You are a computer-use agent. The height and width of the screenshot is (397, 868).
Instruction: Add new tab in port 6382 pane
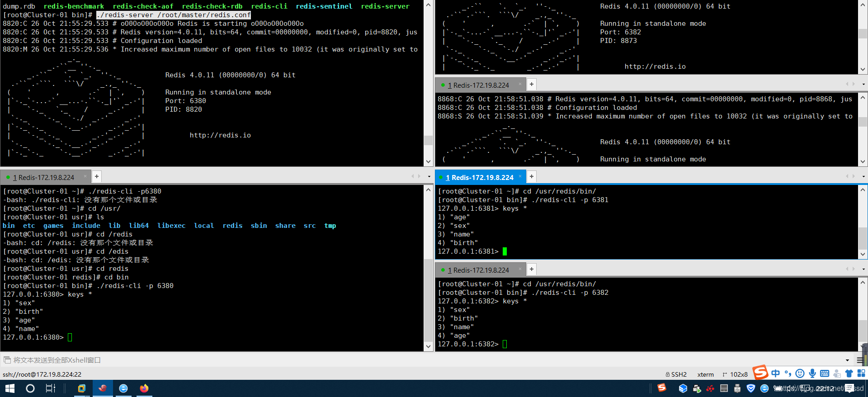click(532, 269)
